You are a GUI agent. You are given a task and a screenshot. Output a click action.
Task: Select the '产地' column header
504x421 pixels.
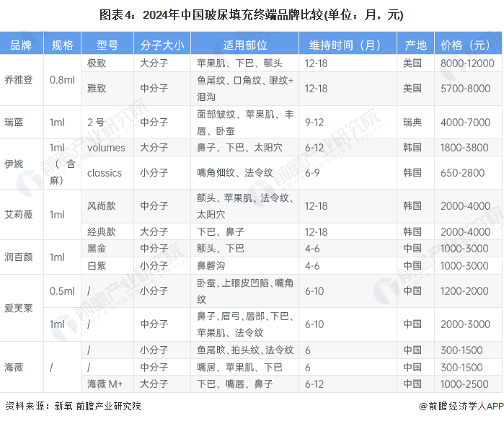click(x=415, y=45)
